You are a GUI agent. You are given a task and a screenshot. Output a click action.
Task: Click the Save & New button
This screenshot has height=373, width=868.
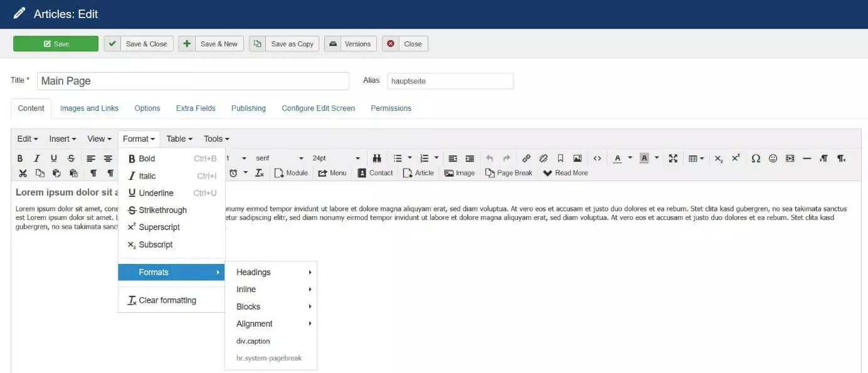[x=211, y=44]
